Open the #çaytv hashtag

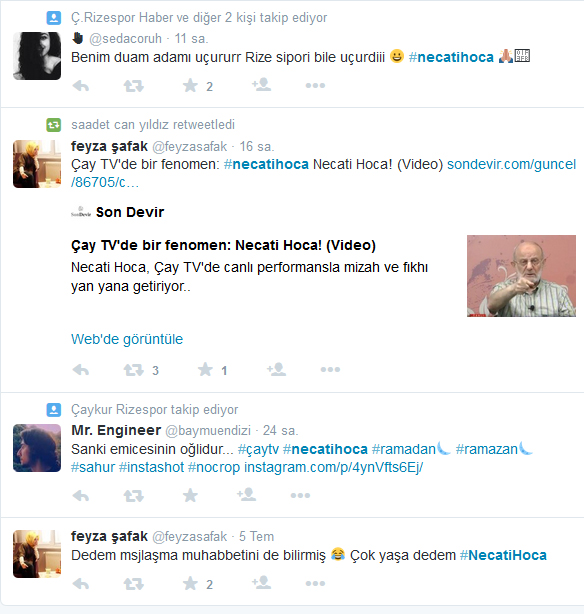tap(258, 449)
